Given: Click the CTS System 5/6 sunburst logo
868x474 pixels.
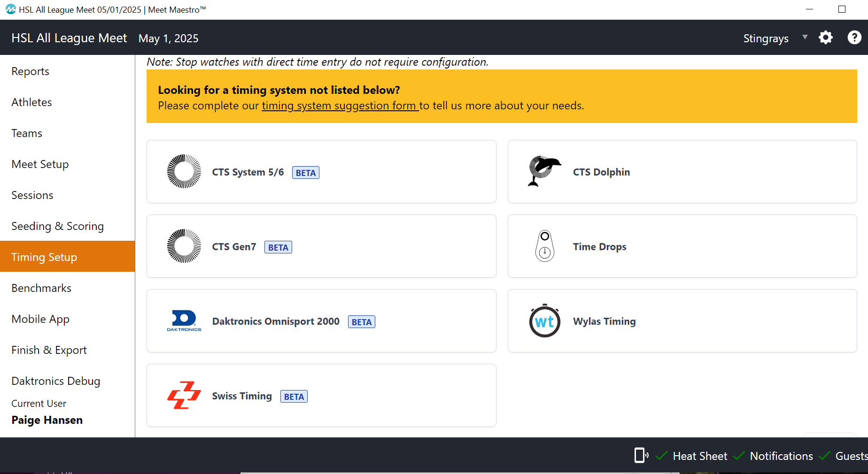Looking at the screenshot, I should tap(184, 171).
